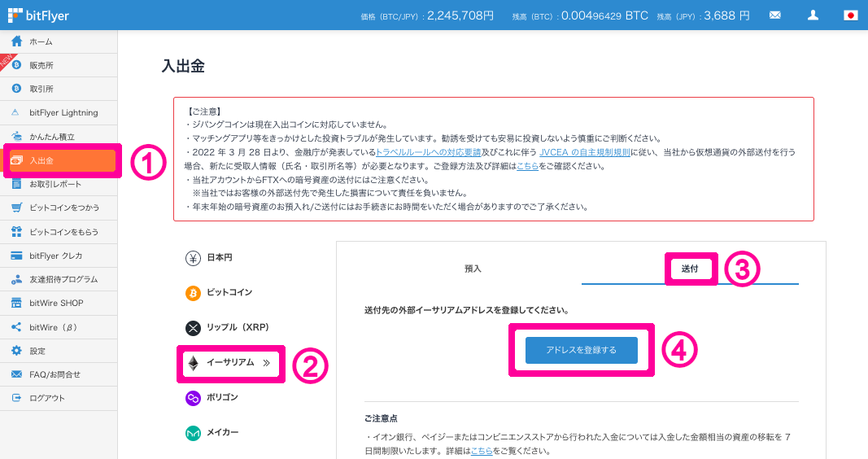Open かんたん積立 in the sidebar
This screenshot has width=868, height=459.
click(59, 136)
